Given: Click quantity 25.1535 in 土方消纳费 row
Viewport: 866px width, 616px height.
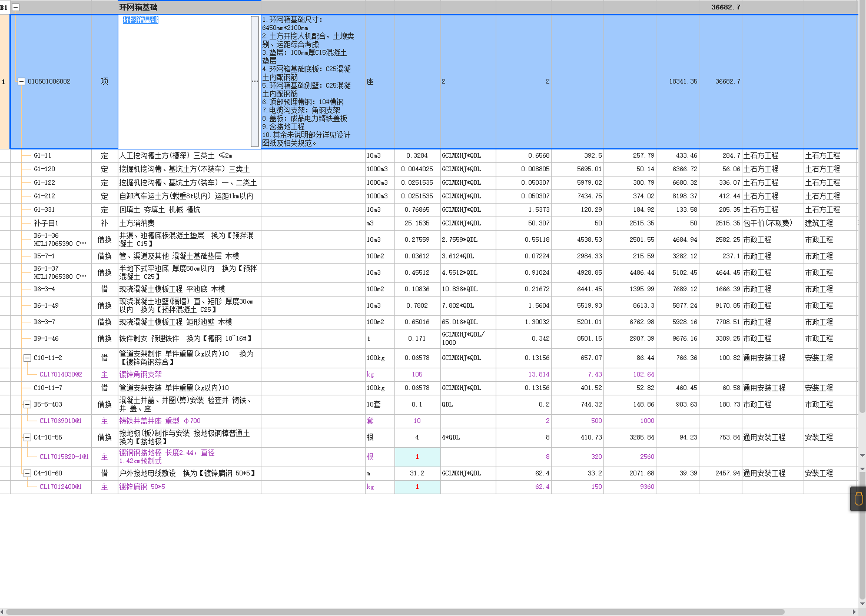Looking at the screenshot, I should [x=417, y=223].
